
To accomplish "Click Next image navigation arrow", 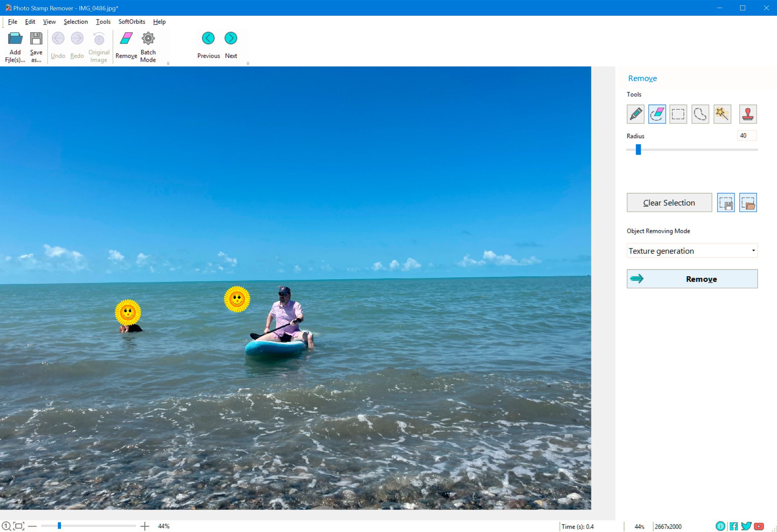I will pos(230,38).
